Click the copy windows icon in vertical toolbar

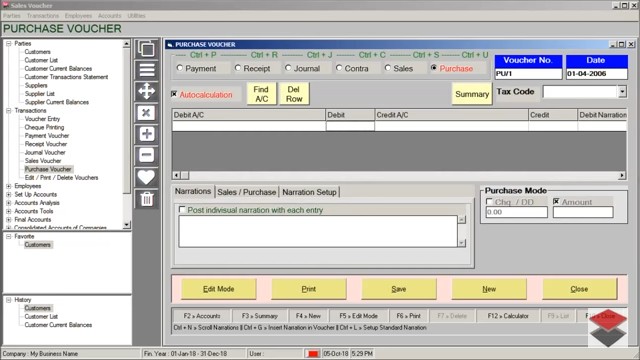(x=147, y=49)
